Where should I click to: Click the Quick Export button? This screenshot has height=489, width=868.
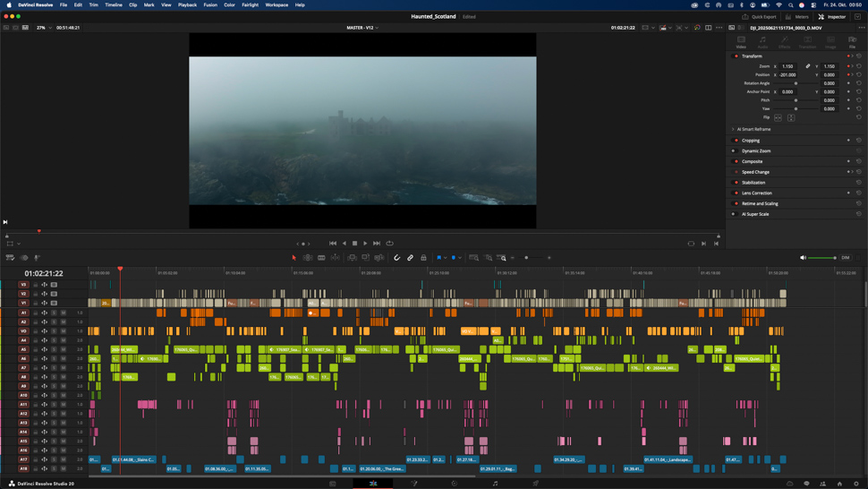tap(759, 17)
